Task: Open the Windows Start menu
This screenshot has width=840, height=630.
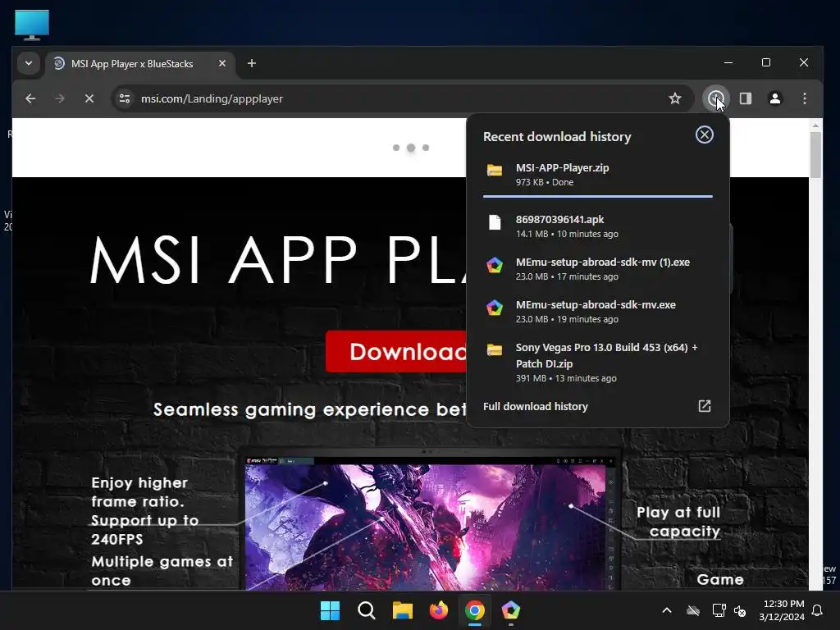Action: (330, 610)
